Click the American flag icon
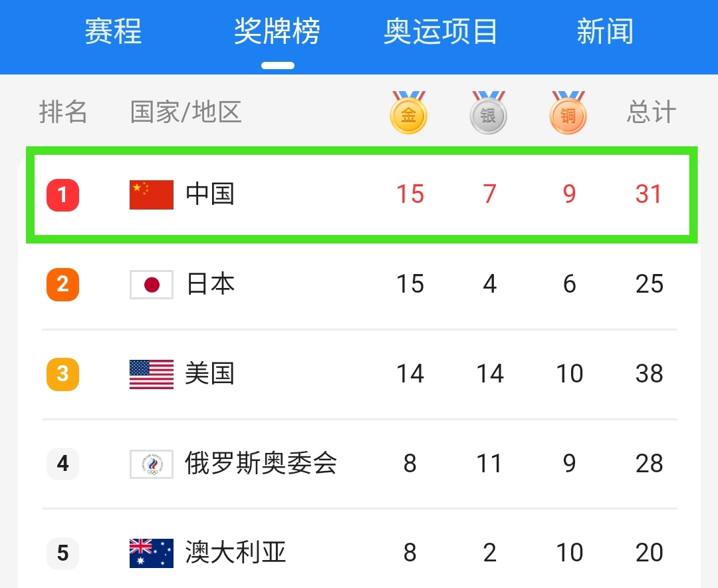The image size is (718, 588). click(x=151, y=374)
